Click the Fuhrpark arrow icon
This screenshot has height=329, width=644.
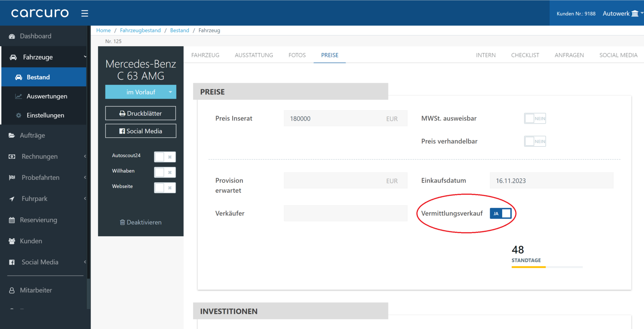click(12, 199)
